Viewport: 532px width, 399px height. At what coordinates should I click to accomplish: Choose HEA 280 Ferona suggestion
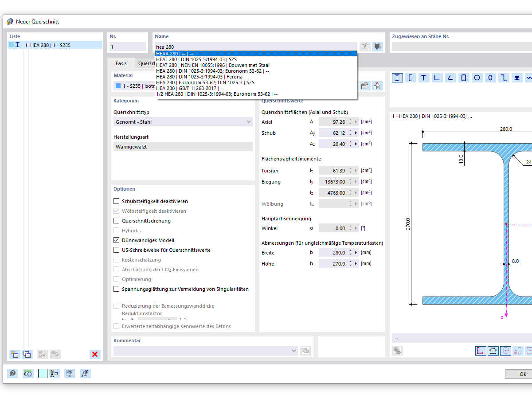(256, 77)
